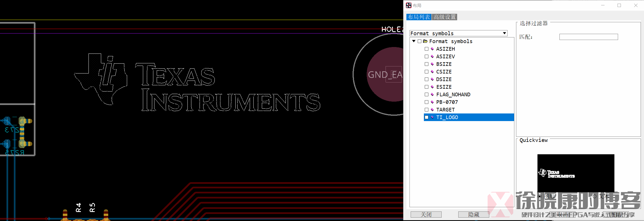Click the ASIZEV symbol diamond icon

click(432, 57)
